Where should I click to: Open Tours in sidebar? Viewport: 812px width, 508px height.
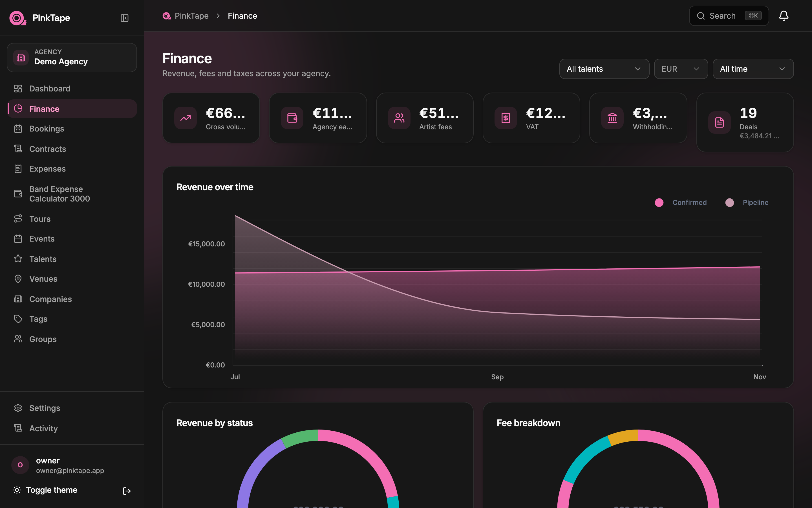[72, 219]
